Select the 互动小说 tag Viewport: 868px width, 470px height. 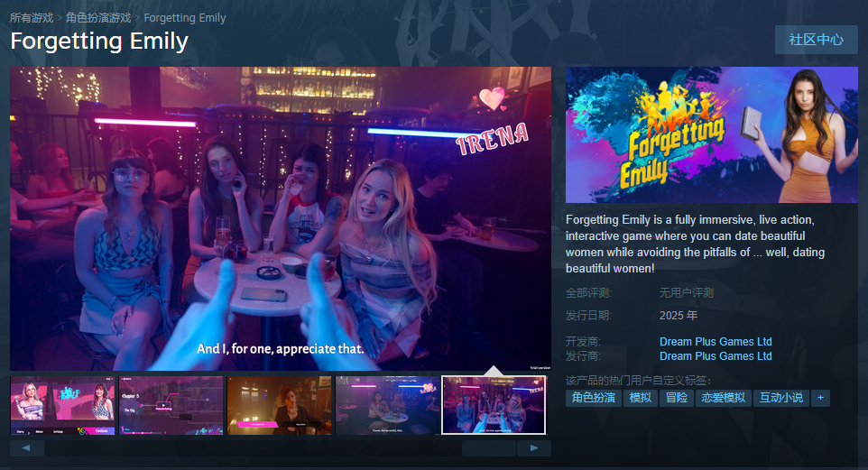(x=781, y=398)
